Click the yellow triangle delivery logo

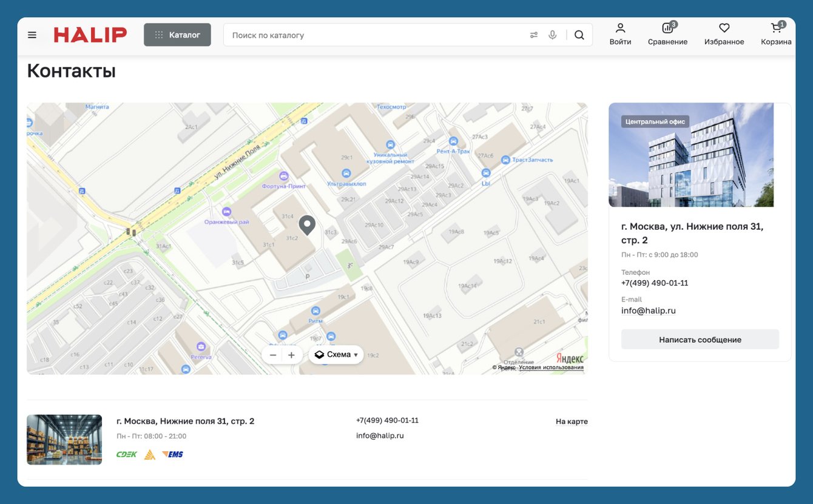[x=150, y=454]
